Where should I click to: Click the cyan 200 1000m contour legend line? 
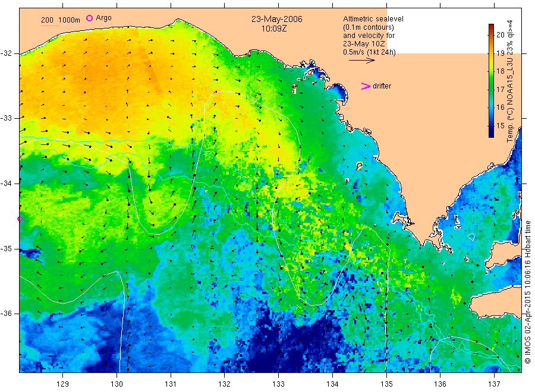click(50, 26)
